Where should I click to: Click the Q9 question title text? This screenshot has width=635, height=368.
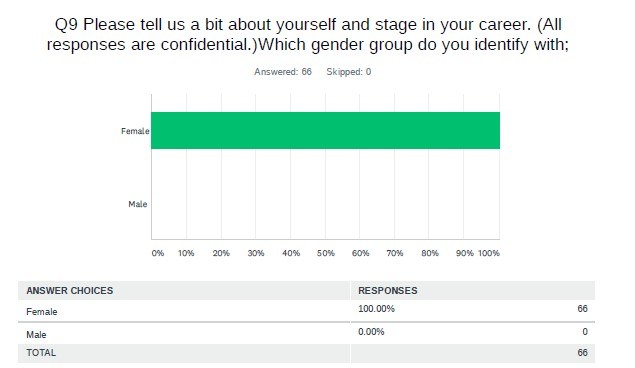308,34
